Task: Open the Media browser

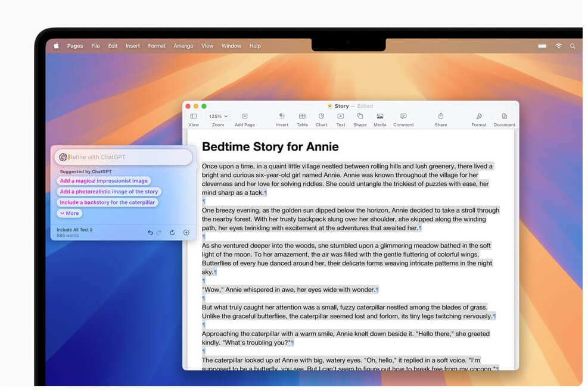Action: click(379, 117)
